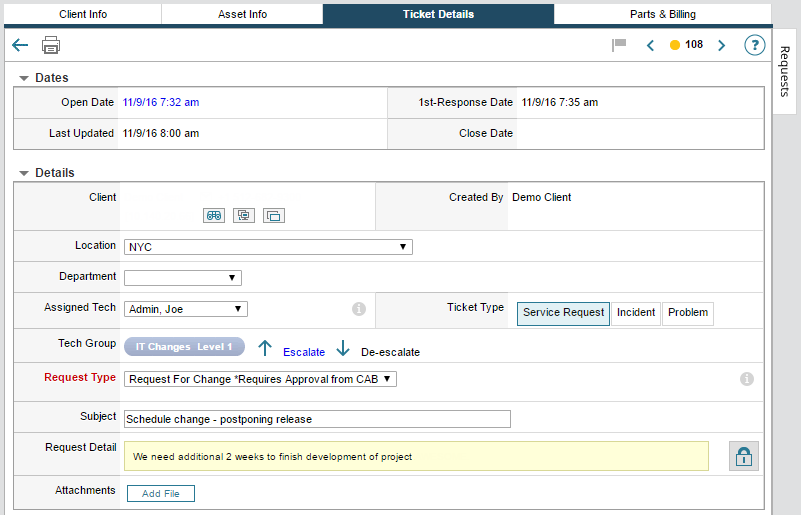Click the de-escalate down arrow icon
Image resolution: width=801 pixels, height=515 pixels.
[x=343, y=348]
